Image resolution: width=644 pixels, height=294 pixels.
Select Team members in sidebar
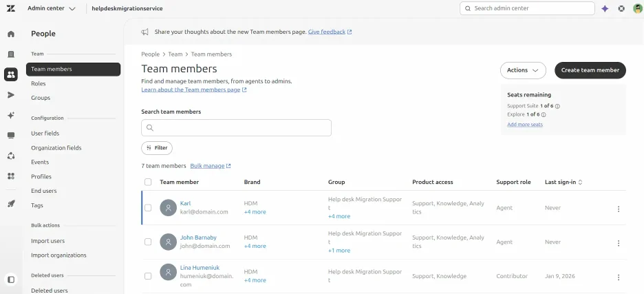pos(73,69)
